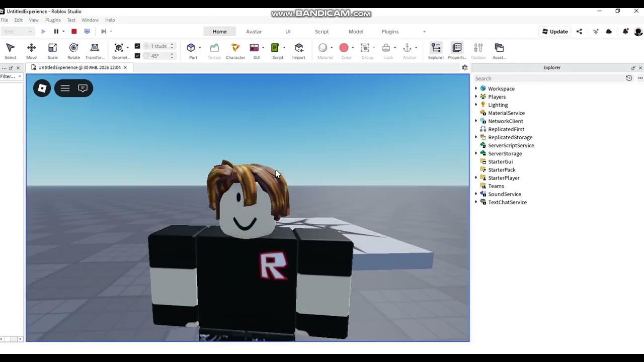The image size is (644, 362).
Task: Expand the Workspace tree node
Action: point(476,88)
